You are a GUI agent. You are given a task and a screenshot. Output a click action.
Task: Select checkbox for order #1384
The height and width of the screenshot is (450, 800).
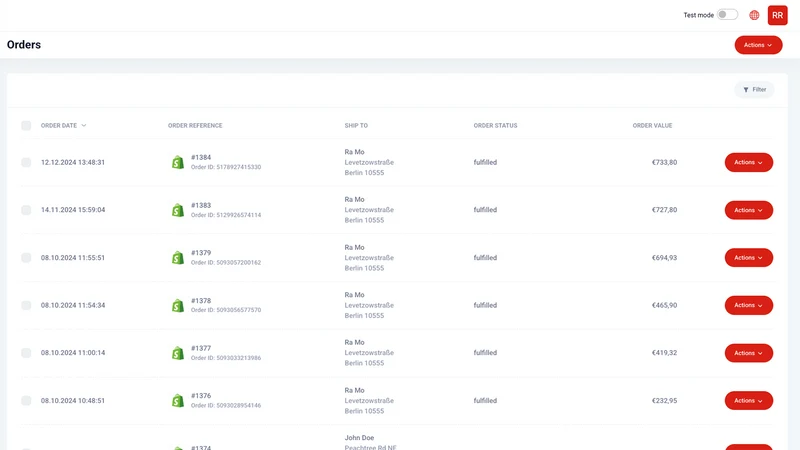26,162
